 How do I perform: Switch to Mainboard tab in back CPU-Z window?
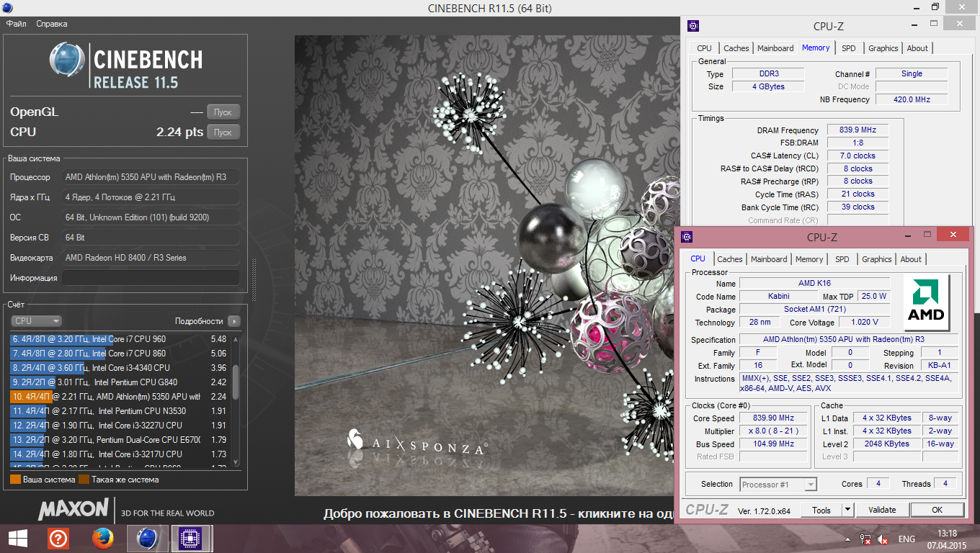[x=775, y=48]
